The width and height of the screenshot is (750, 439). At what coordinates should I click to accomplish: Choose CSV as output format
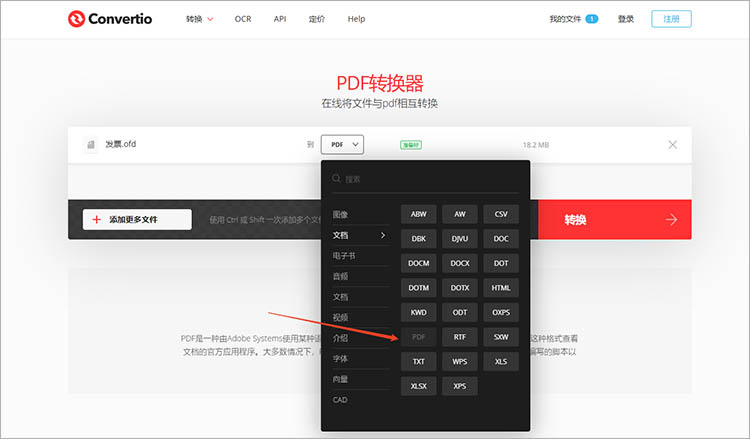click(x=501, y=214)
